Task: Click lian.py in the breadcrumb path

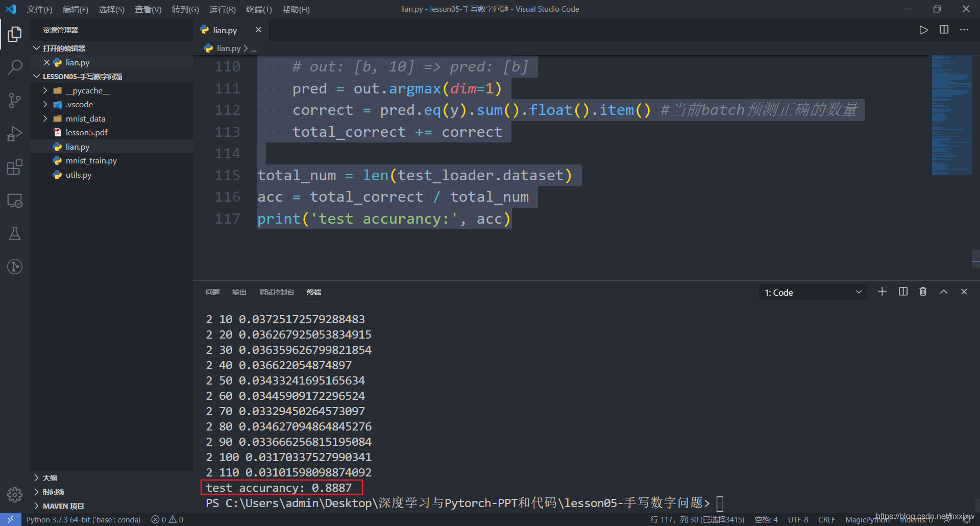Action: [228, 48]
